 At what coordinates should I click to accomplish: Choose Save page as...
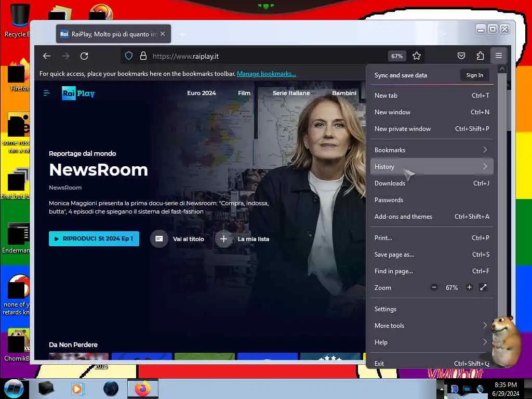point(432,255)
